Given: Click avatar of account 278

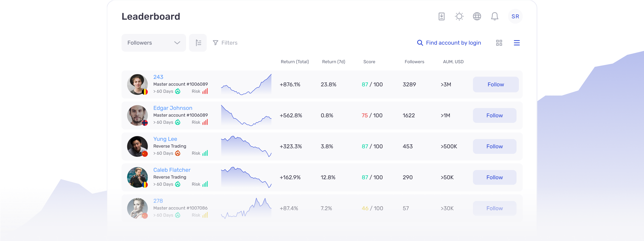Looking at the screenshot, I should pyautogui.click(x=137, y=208).
